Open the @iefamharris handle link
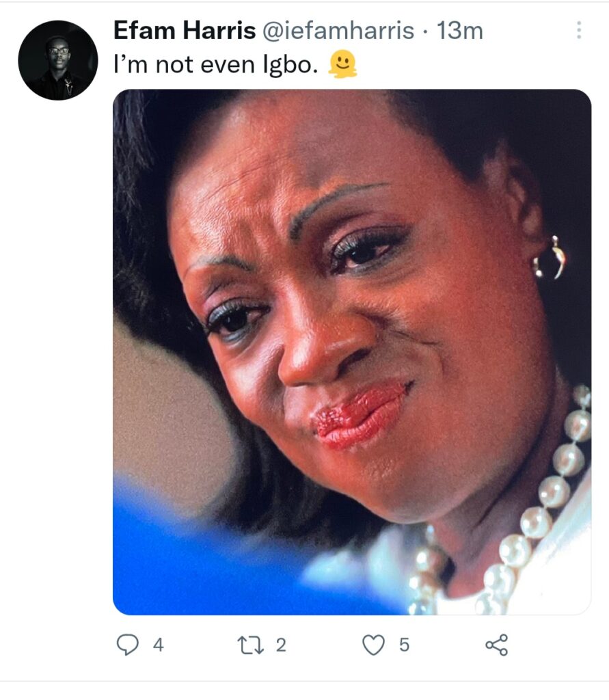The image size is (609, 700). point(338,31)
